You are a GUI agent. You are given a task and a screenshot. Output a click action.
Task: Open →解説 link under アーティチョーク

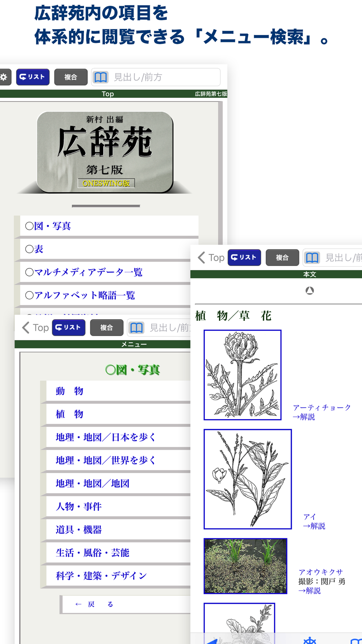click(x=304, y=417)
